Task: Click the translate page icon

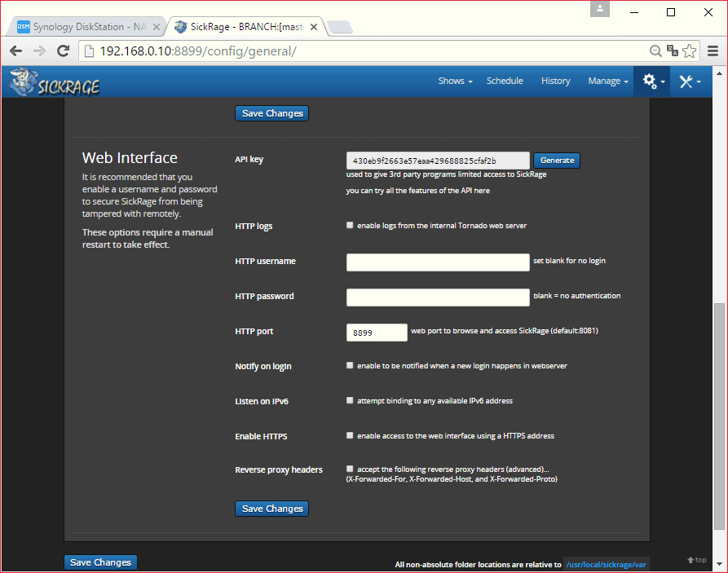Action: coord(673,51)
